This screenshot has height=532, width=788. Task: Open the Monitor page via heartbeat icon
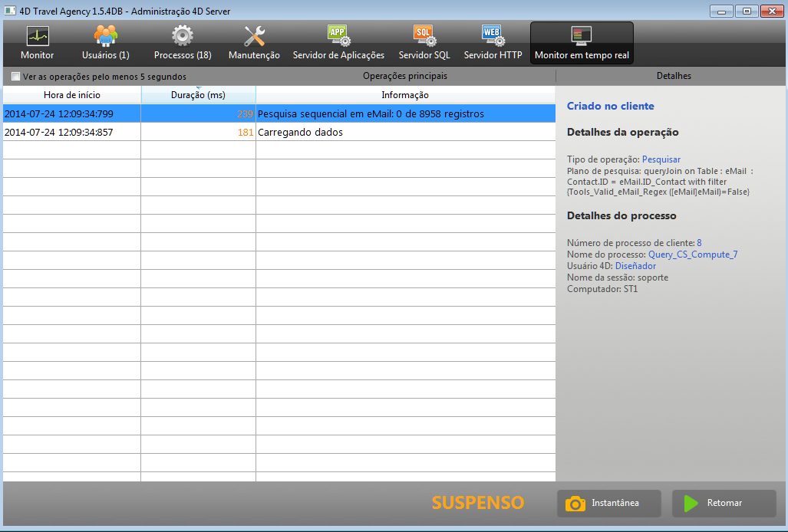coord(37,36)
